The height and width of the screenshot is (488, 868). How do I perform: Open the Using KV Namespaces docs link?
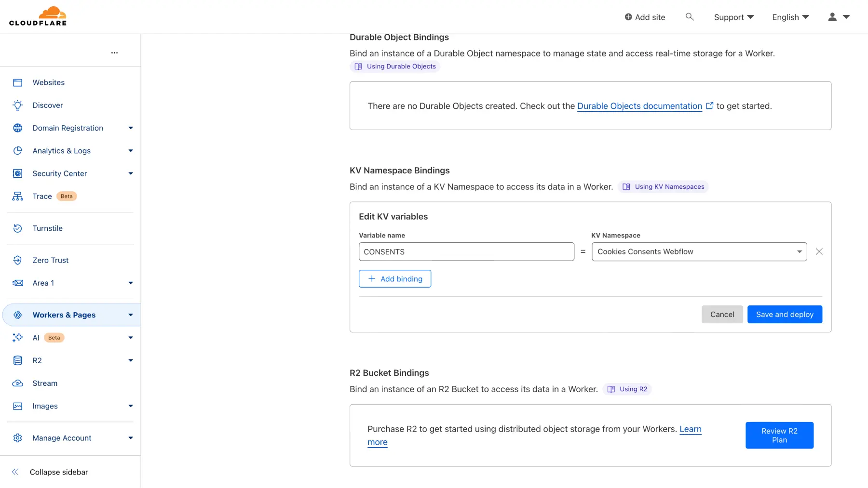click(663, 187)
